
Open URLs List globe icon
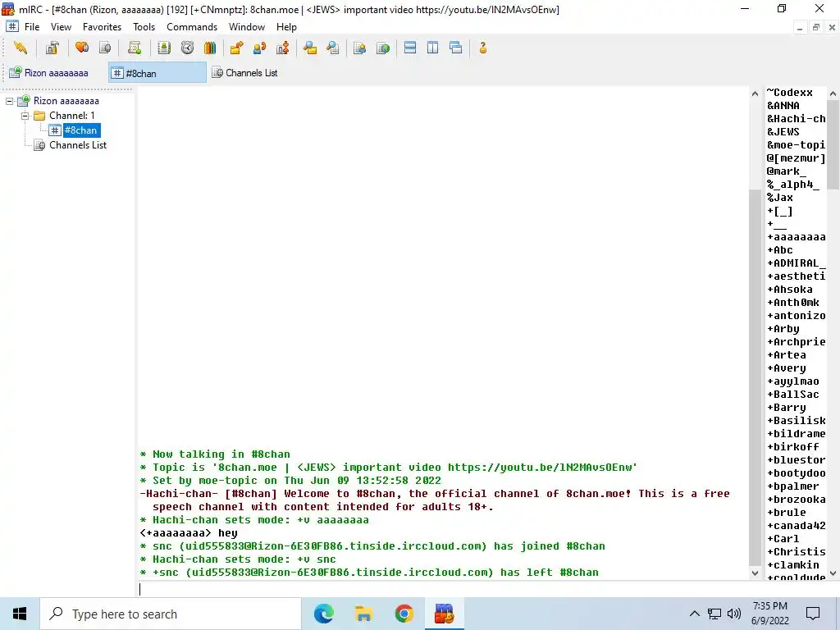[x=383, y=48]
